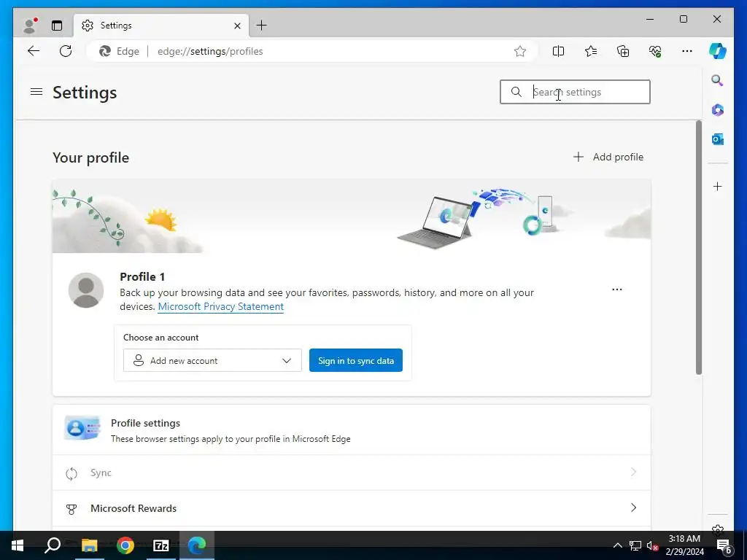This screenshot has width=747, height=560.
Task: Open split screen view
Action: tap(558, 51)
